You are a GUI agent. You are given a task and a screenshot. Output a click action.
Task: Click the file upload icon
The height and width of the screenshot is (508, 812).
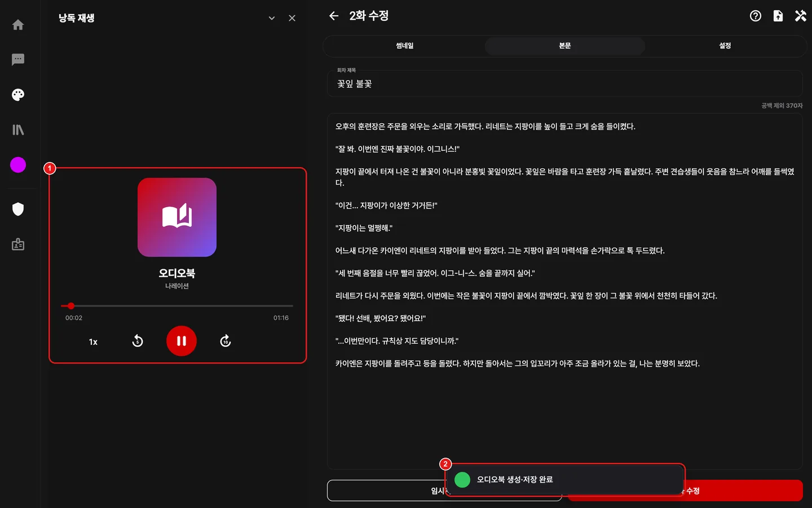point(778,16)
